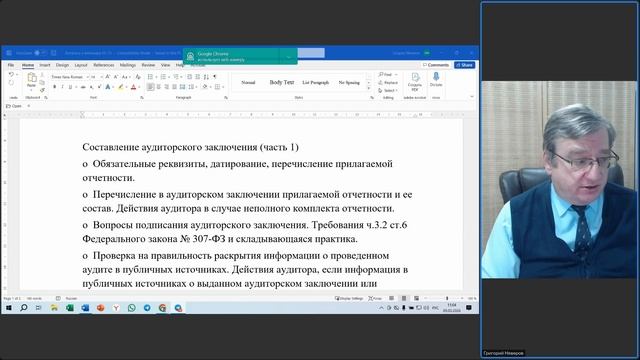The height and width of the screenshot is (360, 640).
Task: Switch to the Insert tab
Action: point(44,65)
